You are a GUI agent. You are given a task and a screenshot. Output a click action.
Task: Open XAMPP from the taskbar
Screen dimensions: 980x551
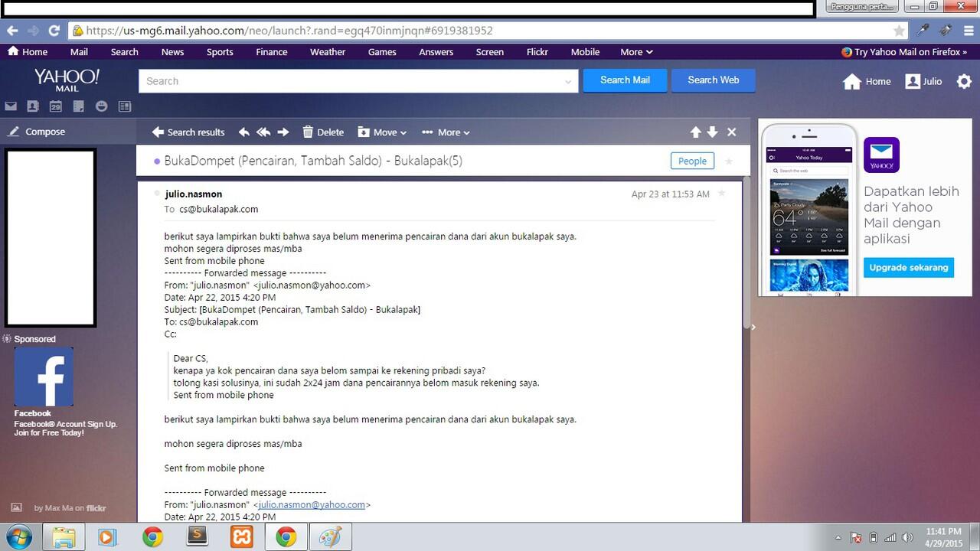241,537
